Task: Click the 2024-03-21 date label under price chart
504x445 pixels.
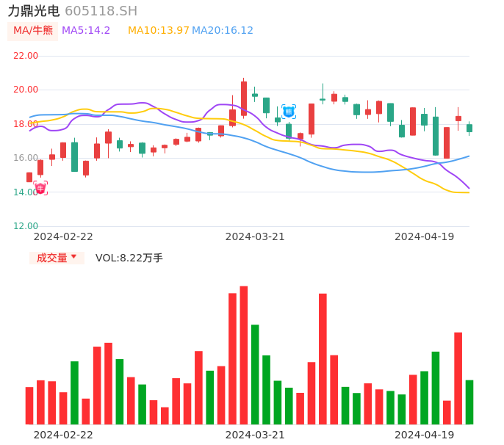Action: coord(255,236)
